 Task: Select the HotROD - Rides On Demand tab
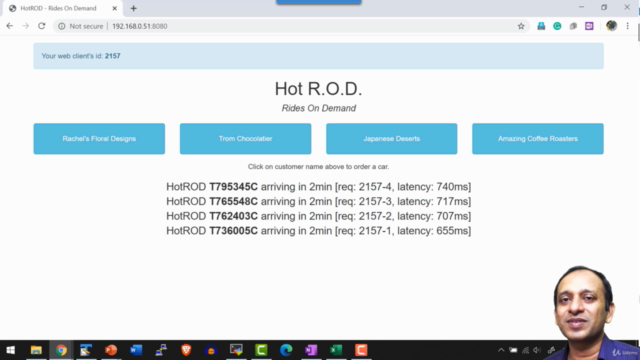(x=63, y=8)
